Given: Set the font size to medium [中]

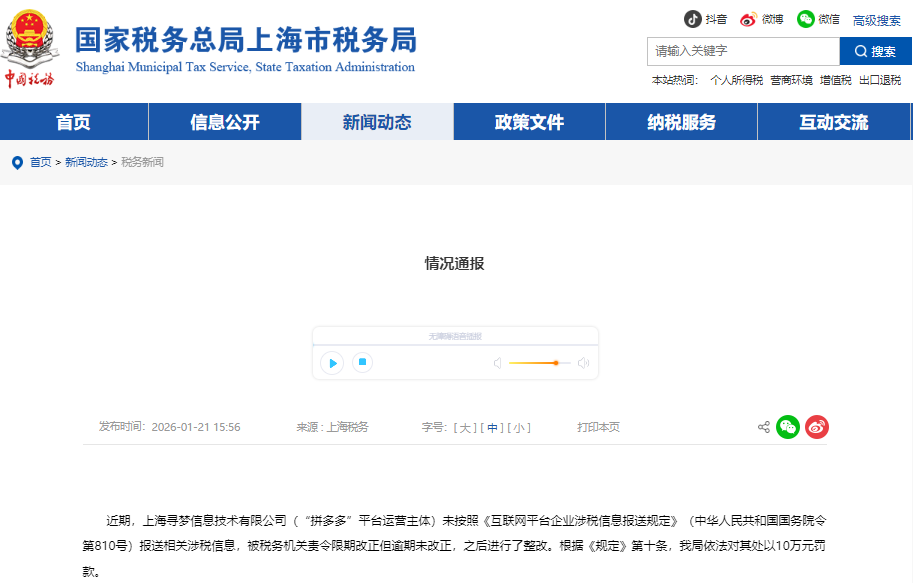Looking at the screenshot, I should [492, 428].
